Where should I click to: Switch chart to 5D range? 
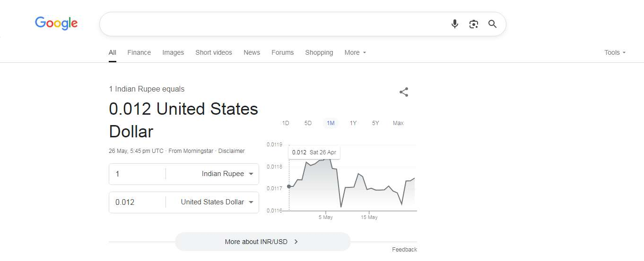(308, 123)
